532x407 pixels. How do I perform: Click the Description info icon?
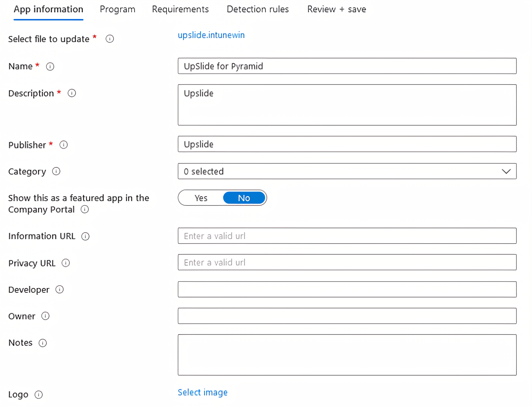pyautogui.click(x=72, y=93)
